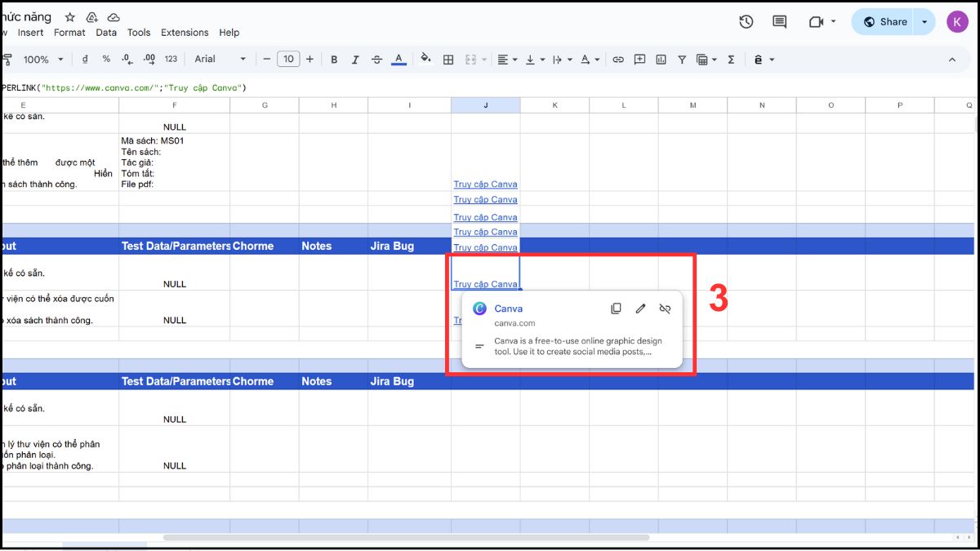Insert a chart from toolbar

[662, 59]
